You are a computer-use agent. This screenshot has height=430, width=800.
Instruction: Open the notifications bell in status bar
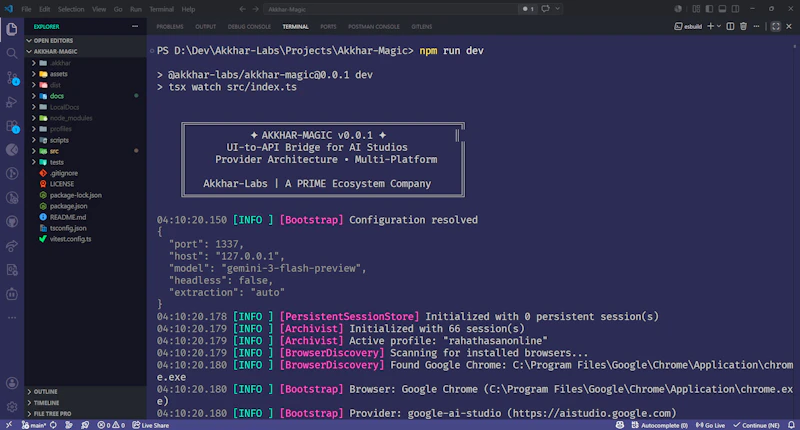(x=791, y=425)
